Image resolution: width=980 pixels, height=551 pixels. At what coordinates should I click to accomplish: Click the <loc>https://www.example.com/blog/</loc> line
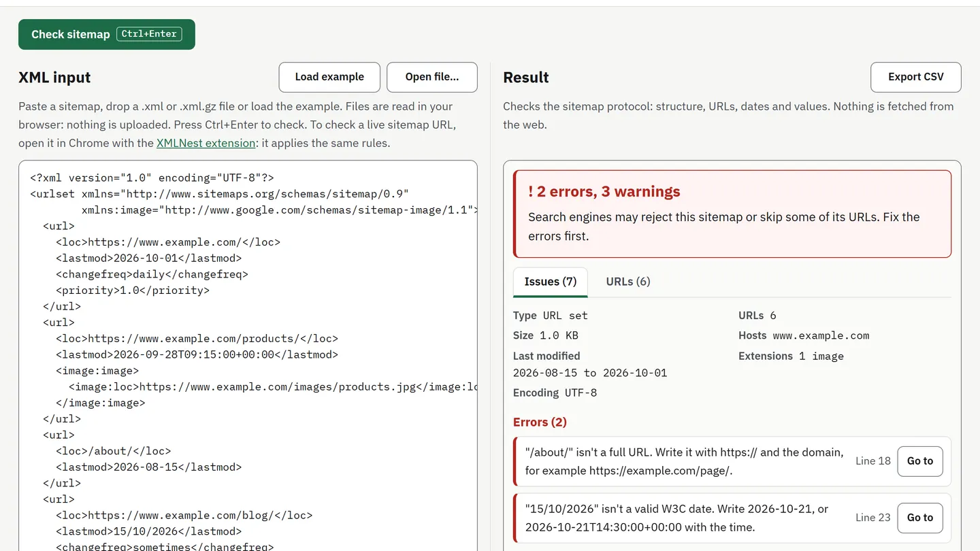pos(184,515)
